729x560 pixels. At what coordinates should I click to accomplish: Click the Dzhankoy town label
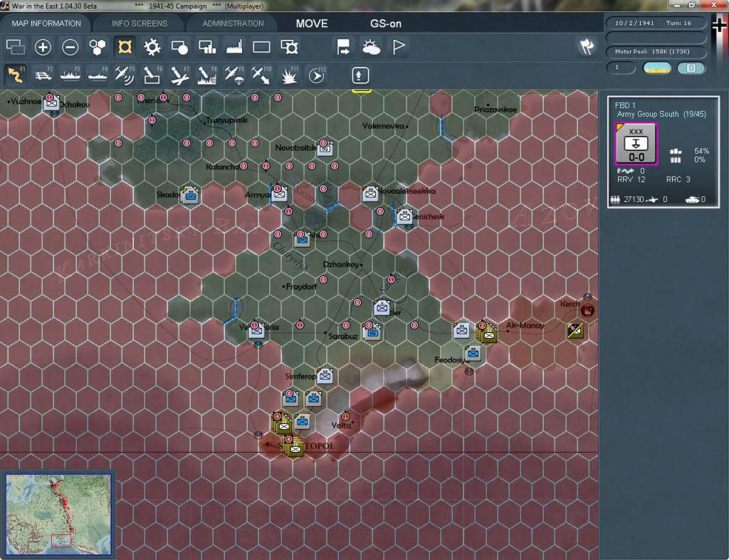pyautogui.click(x=342, y=265)
